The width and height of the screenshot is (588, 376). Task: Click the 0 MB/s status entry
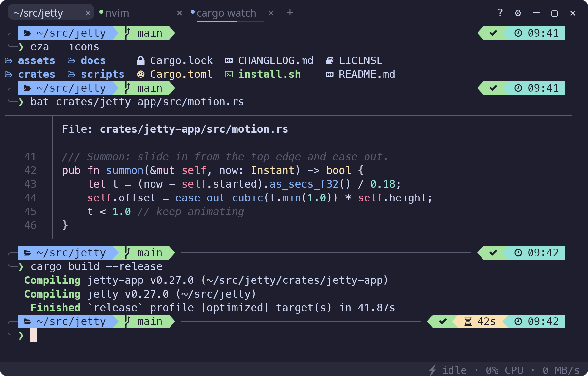[x=561, y=370]
